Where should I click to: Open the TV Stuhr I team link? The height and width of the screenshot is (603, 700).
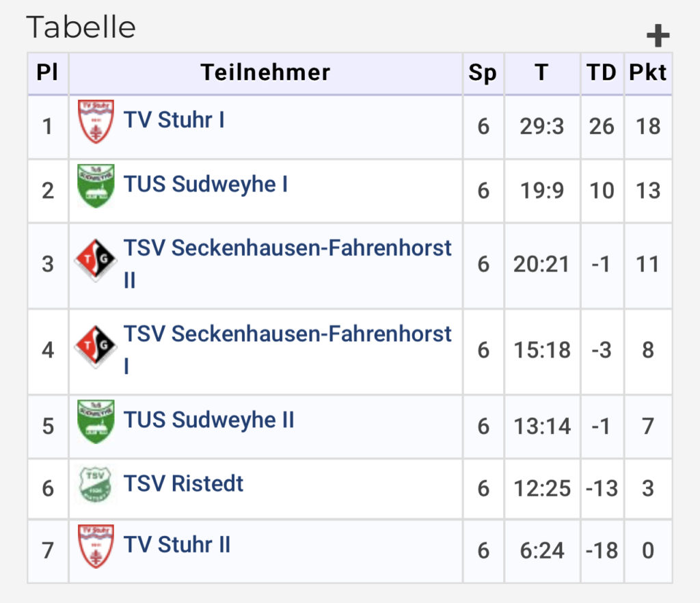[174, 120]
